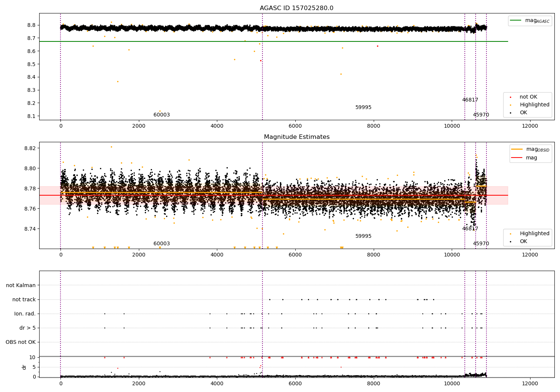Click the "AGASC ID 157025280.0" figure title
Viewport: 560px width, 392px height.
[296, 8]
